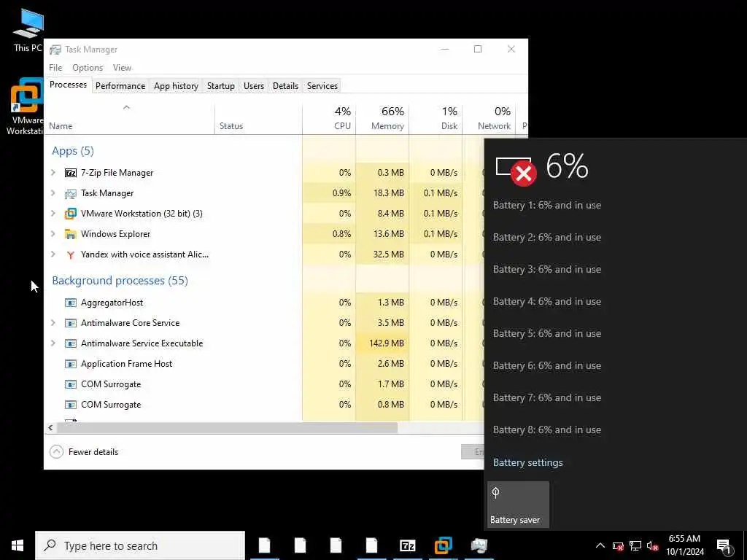Open 7-Zip from the taskbar
Viewport: 747px width, 560px height.
point(407,545)
